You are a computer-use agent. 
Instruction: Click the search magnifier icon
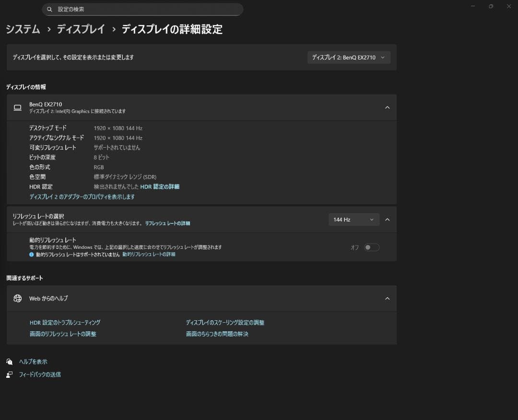point(49,9)
